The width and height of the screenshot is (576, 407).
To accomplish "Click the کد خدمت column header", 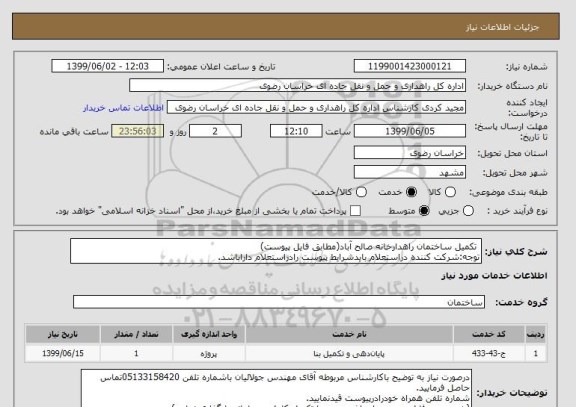I will [489, 334].
